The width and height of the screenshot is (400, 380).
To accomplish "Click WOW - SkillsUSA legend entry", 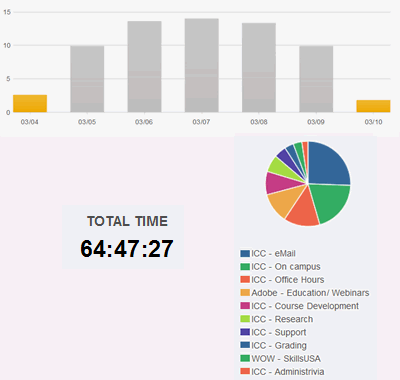I will 280,359.
